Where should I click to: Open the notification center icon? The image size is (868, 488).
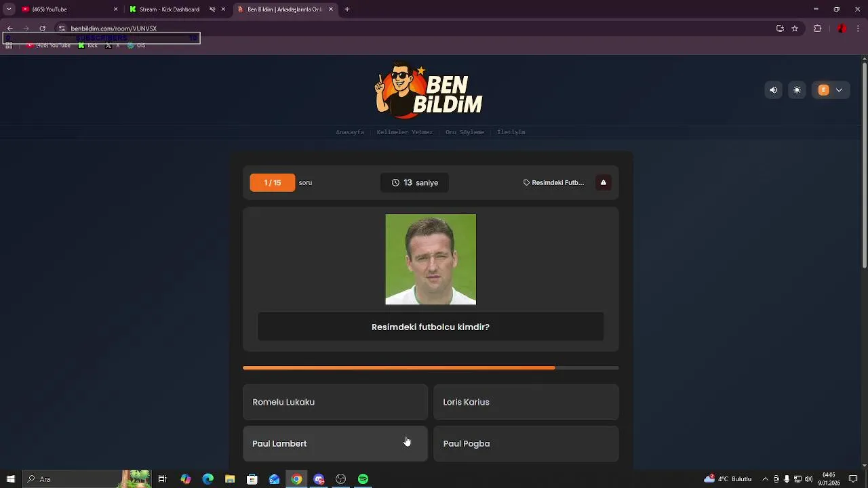pos(853,479)
